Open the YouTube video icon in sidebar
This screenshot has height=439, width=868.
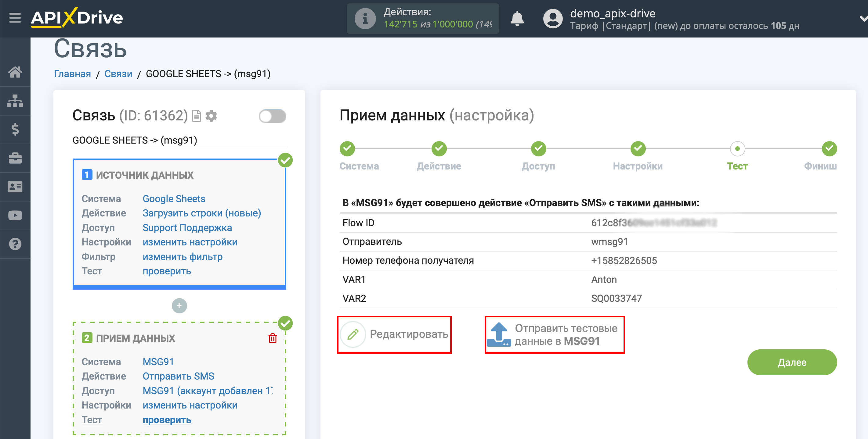[x=15, y=215]
